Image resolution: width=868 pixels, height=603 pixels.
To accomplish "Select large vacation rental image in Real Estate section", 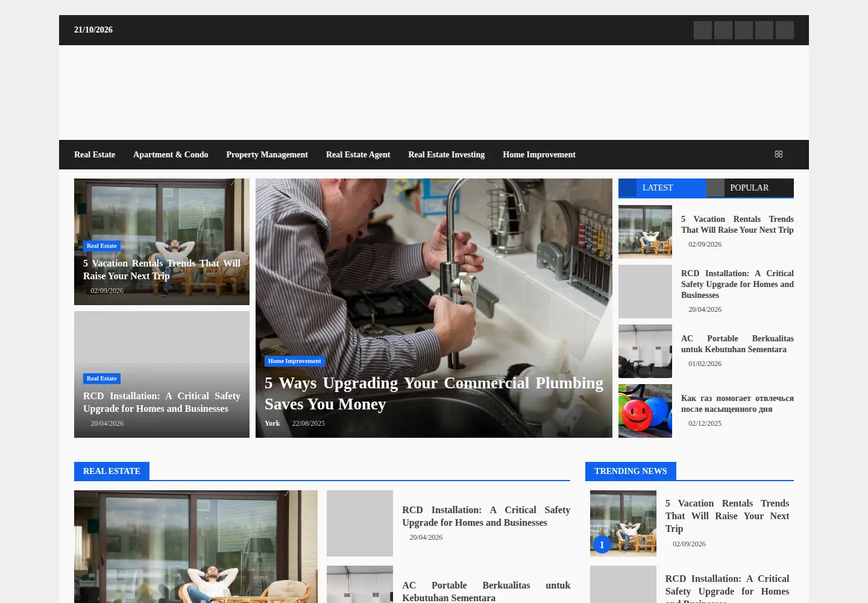I will (196, 546).
